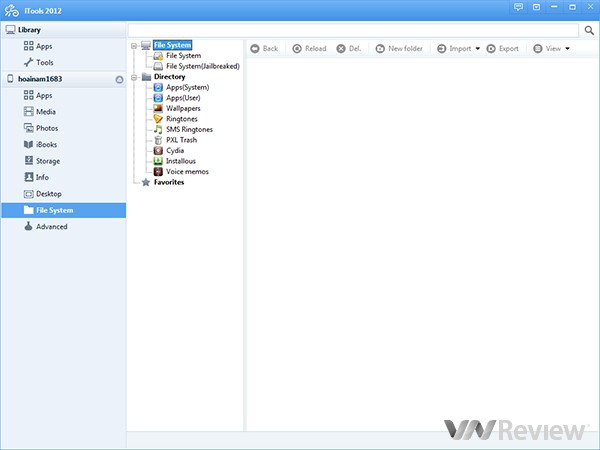Click the Library header
Screen dimensions: 600x450
coord(64,30)
